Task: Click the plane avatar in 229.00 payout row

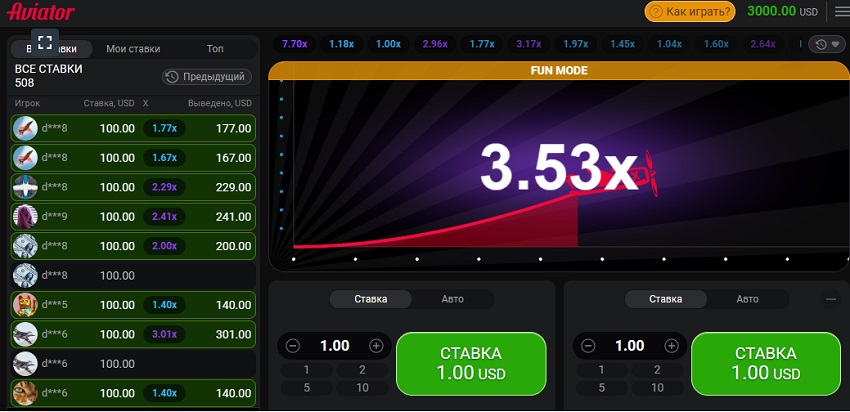Action: click(x=25, y=187)
